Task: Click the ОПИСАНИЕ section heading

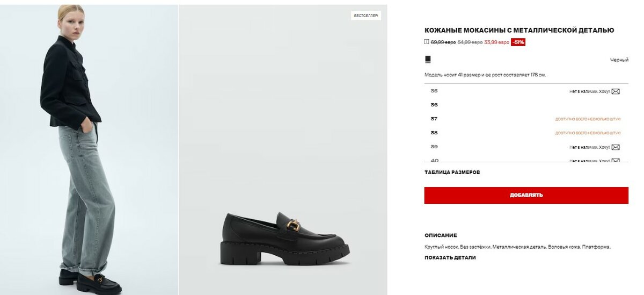Action: (x=441, y=235)
